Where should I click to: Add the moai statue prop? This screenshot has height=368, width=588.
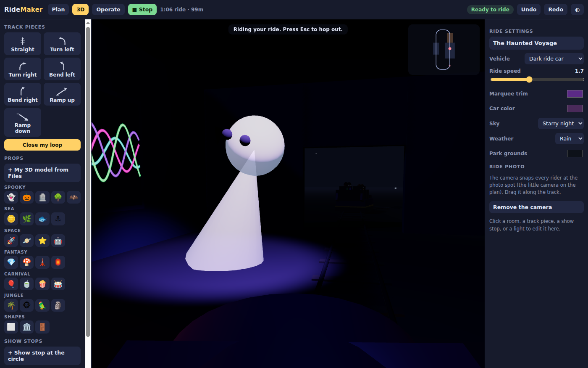(58, 305)
